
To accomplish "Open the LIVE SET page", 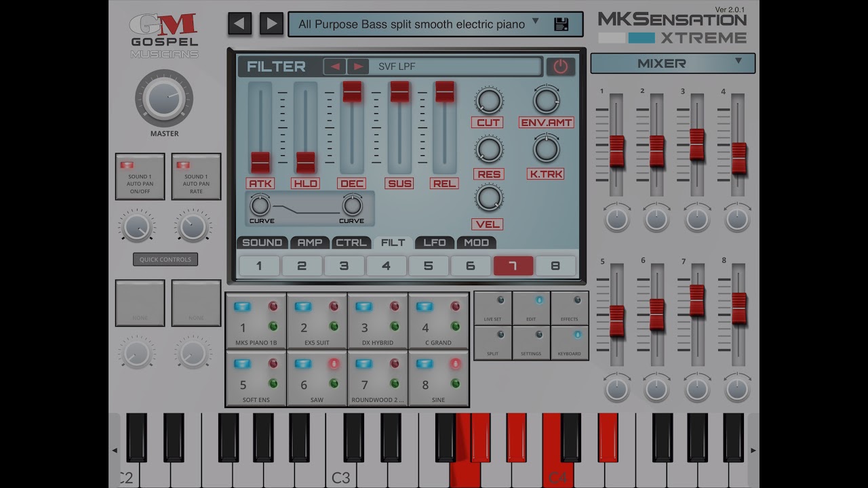I will [493, 308].
